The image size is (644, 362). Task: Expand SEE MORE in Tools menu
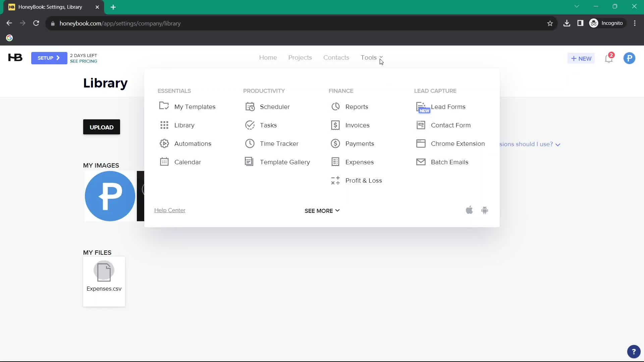[322, 211]
